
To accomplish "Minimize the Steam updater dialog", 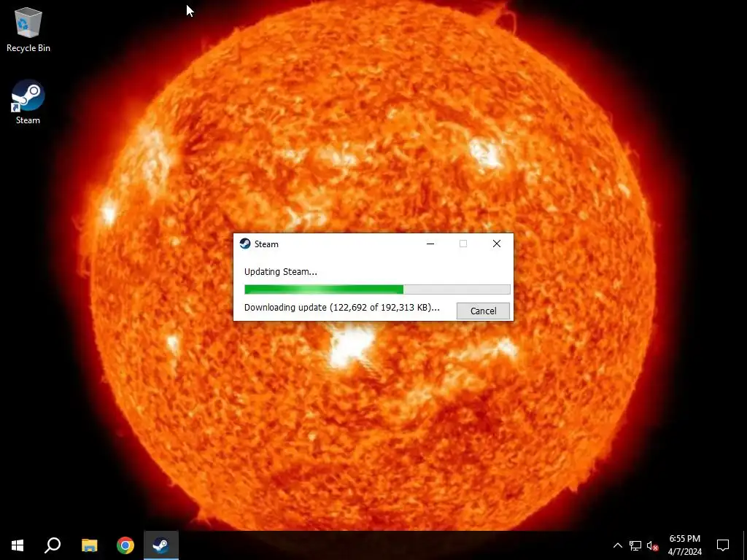I will pos(430,244).
